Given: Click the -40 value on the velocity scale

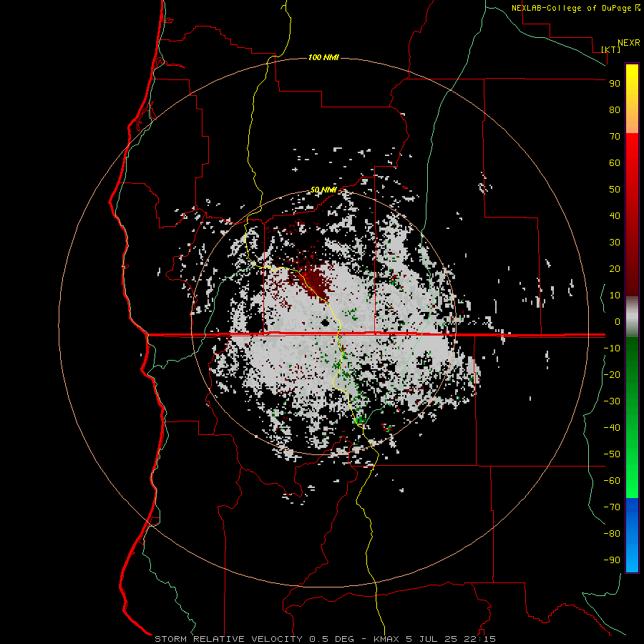Looking at the screenshot, I should [612, 428].
